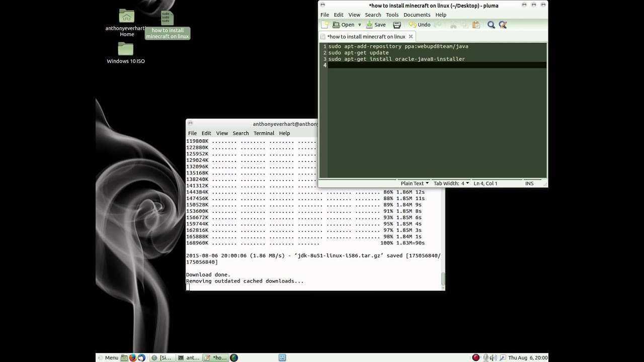The image size is (644, 362).
Task: Launch Thunderbird from the panel
Action: pos(141,358)
